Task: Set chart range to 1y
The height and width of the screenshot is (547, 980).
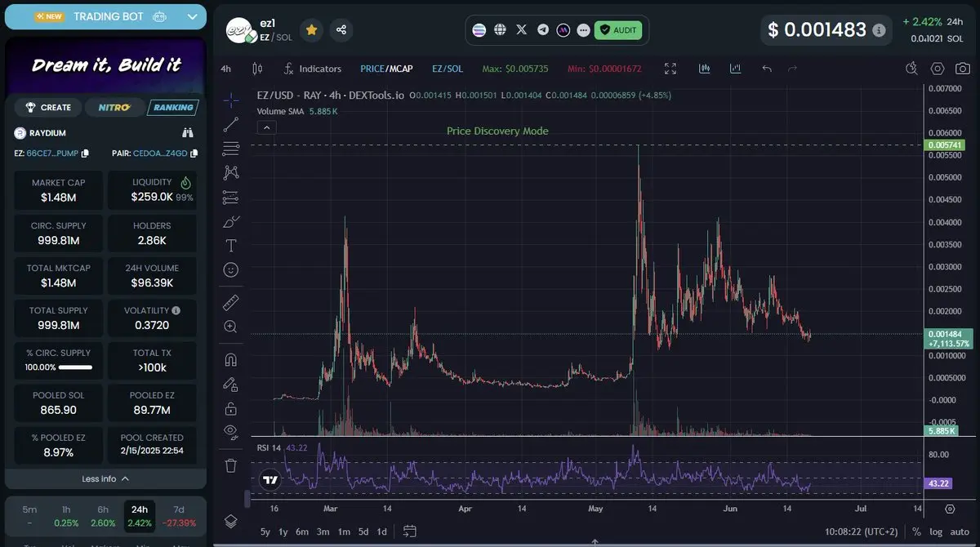Action: [x=283, y=532]
